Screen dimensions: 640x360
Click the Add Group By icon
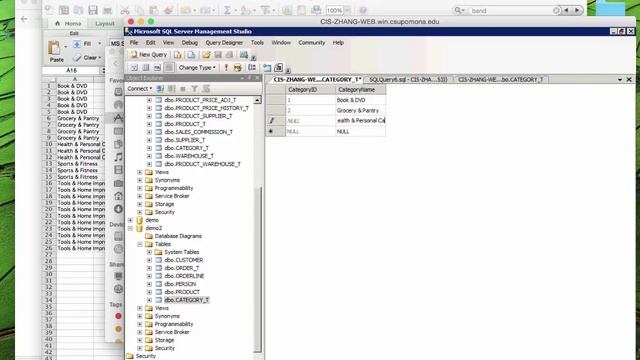252,68
